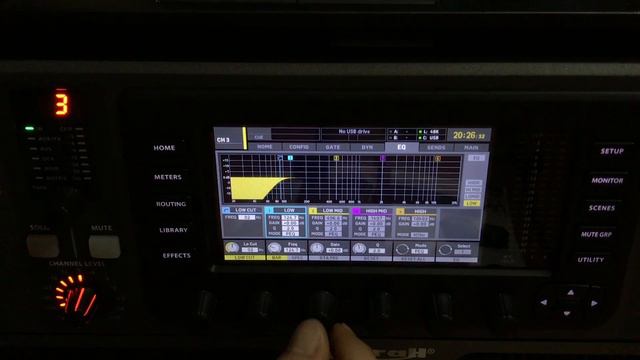Push the right arrow navigation key

click(594, 303)
